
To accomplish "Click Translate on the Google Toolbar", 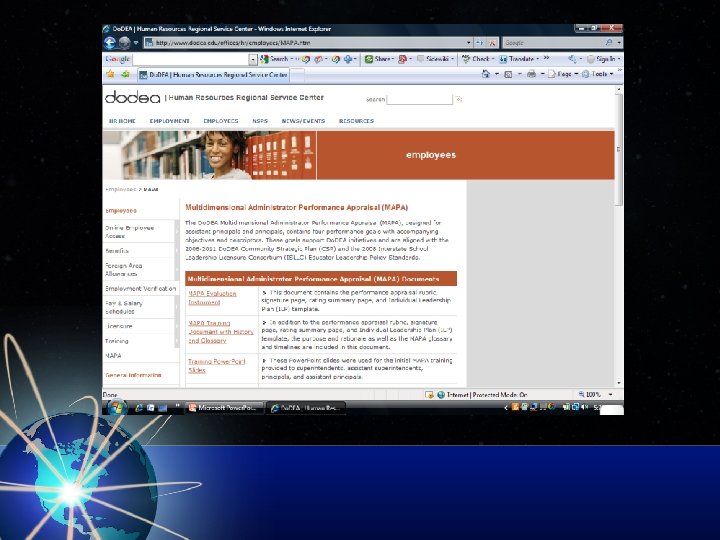I will click(519, 59).
